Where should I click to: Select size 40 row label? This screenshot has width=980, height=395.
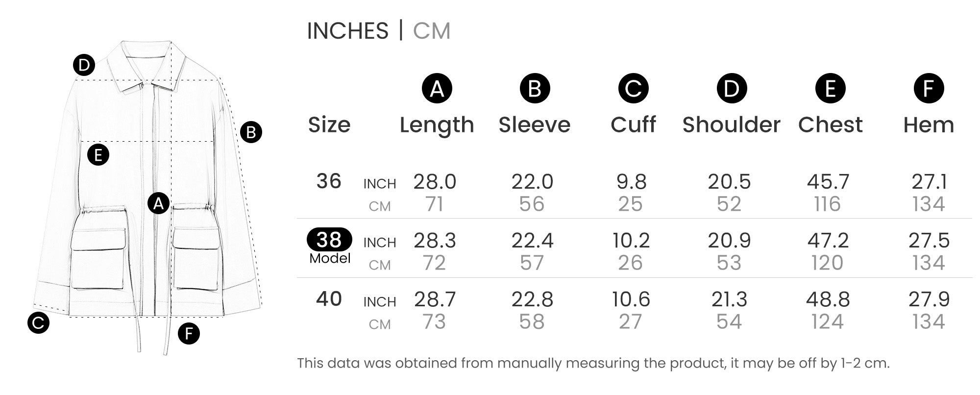coord(329,299)
